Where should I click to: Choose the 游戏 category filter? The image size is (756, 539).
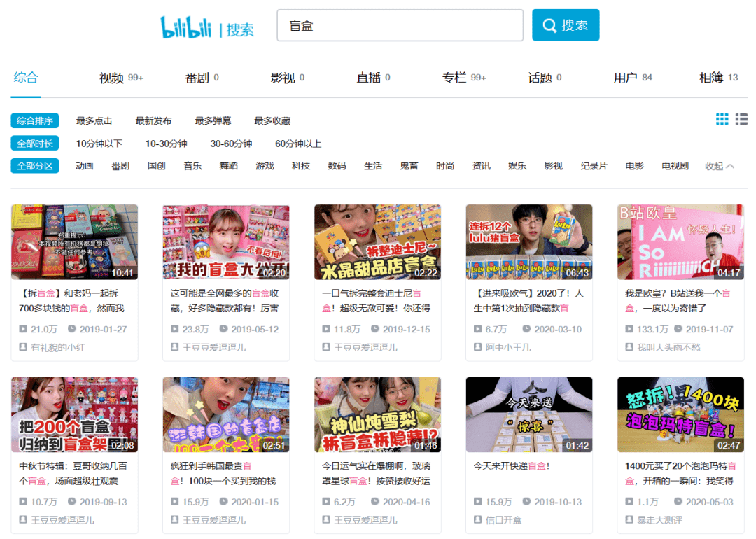pos(265,165)
